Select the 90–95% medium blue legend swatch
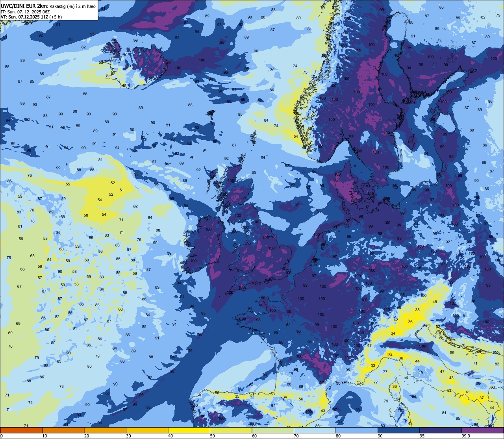This screenshot has height=439, width=504. pyautogui.click(x=398, y=430)
